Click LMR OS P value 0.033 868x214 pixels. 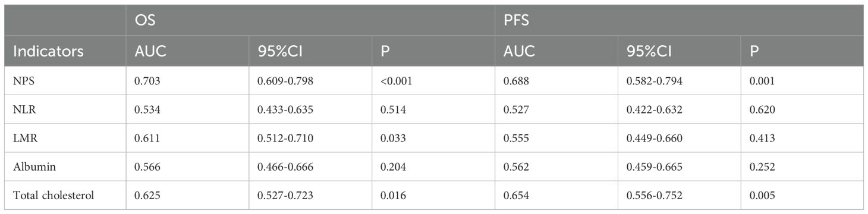click(x=391, y=139)
